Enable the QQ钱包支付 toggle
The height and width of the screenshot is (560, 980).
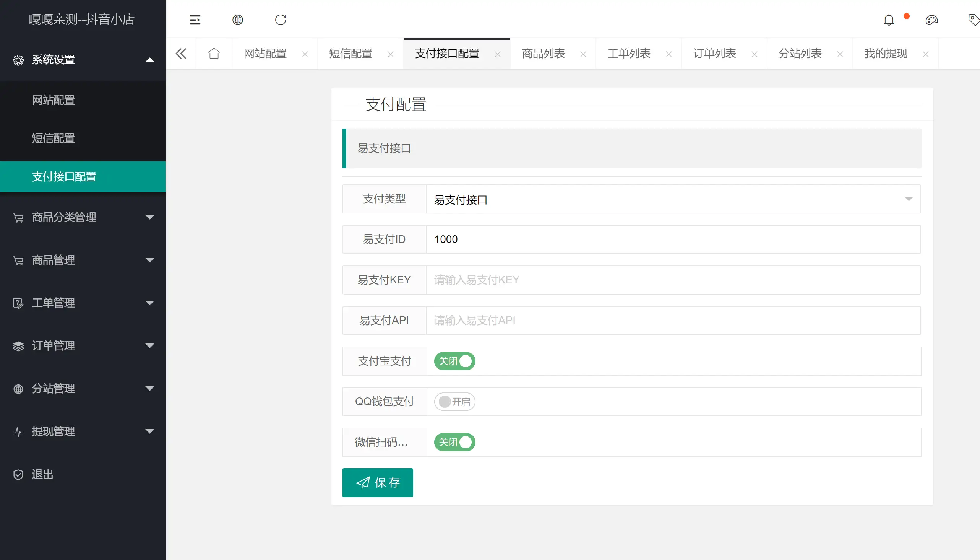[x=453, y=401]
